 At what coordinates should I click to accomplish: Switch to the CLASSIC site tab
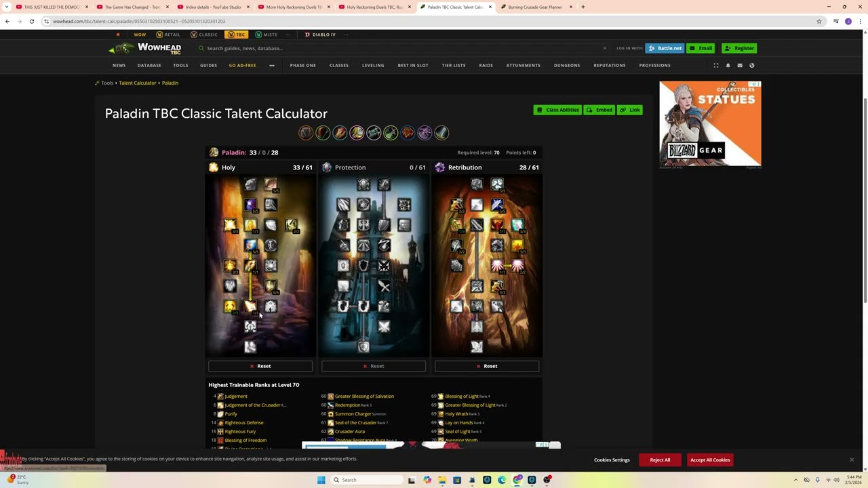[x=203, y=35]
